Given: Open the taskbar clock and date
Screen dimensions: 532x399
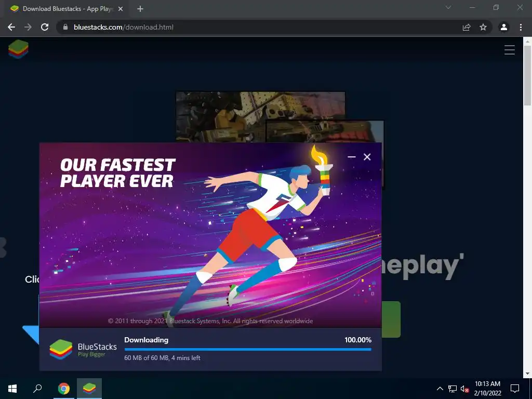Looking at the screenshot, I should click(487, 389).
